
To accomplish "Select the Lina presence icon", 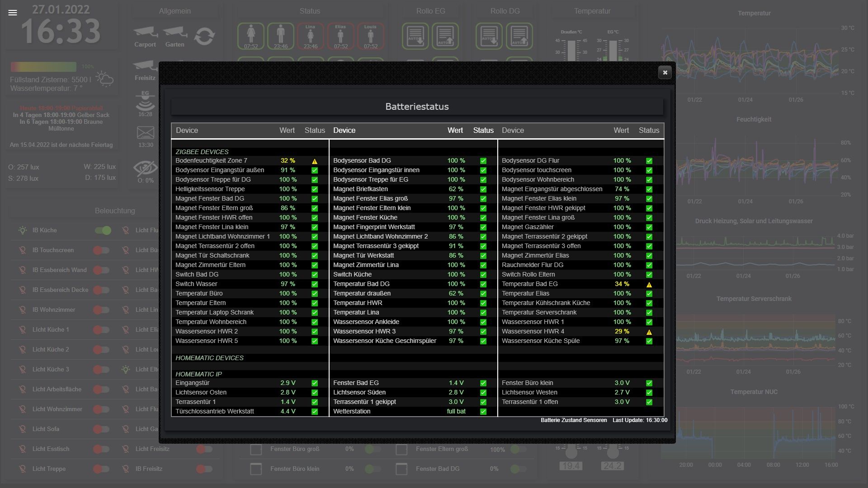I will tap(311, 36).
